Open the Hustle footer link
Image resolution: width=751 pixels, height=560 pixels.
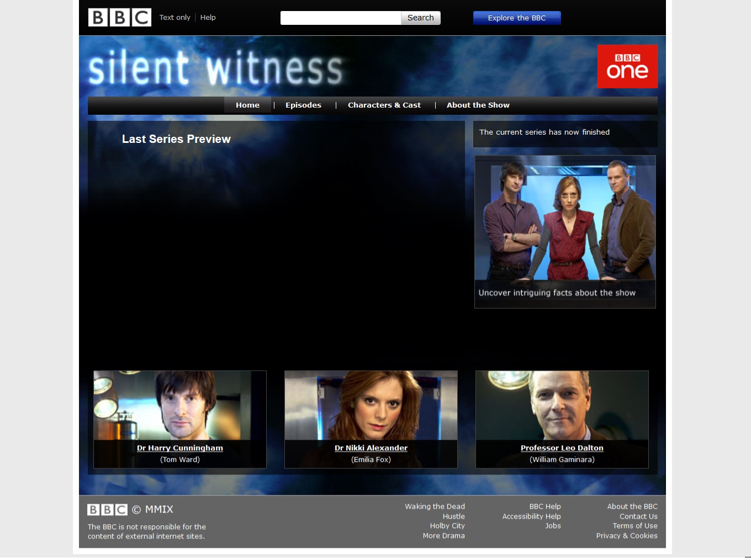(453, 516)
